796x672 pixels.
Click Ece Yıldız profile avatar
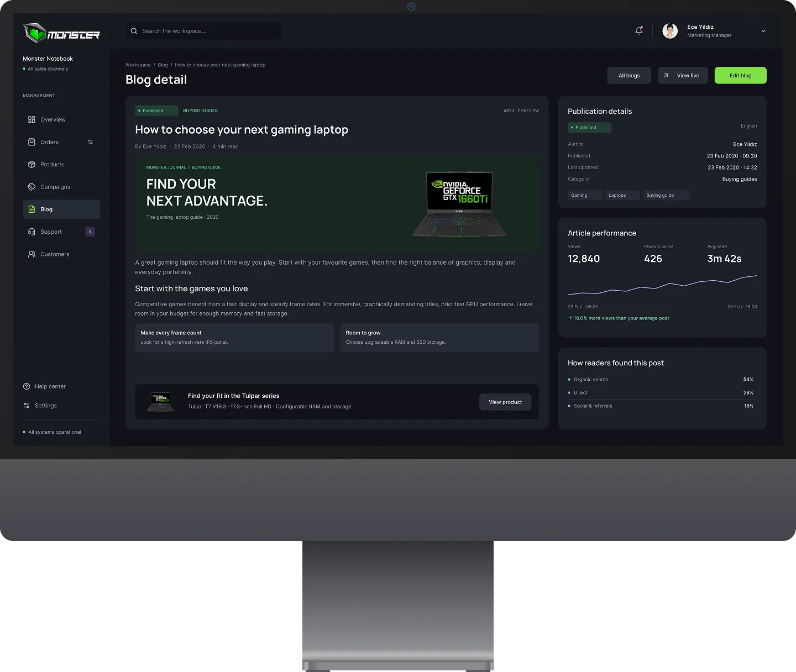(x=670, y=31)
